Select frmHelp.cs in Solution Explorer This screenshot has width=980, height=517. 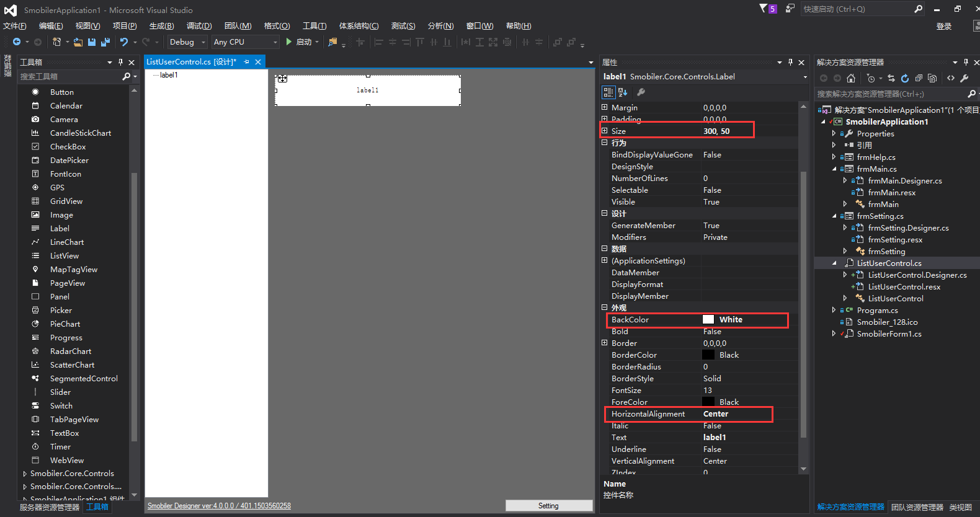[876, 157]
